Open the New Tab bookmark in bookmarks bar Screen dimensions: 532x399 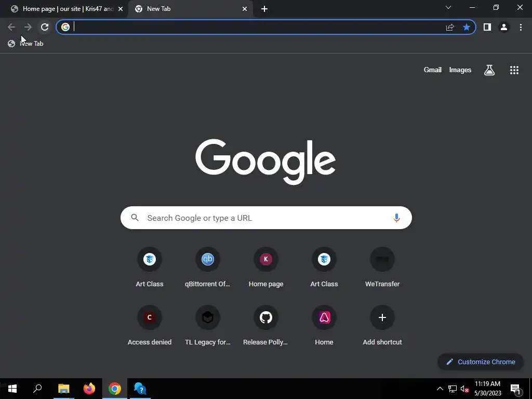point(26,44)
